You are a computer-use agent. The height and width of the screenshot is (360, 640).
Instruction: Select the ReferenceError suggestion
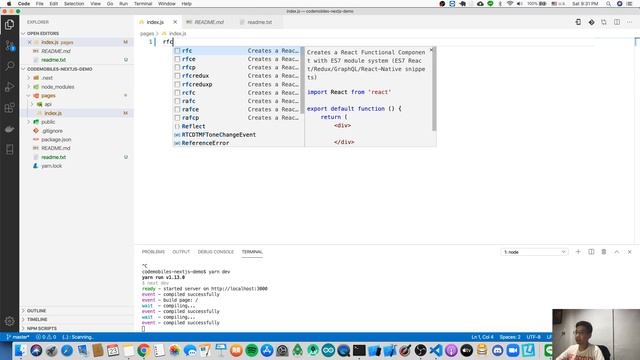point(238,143)
